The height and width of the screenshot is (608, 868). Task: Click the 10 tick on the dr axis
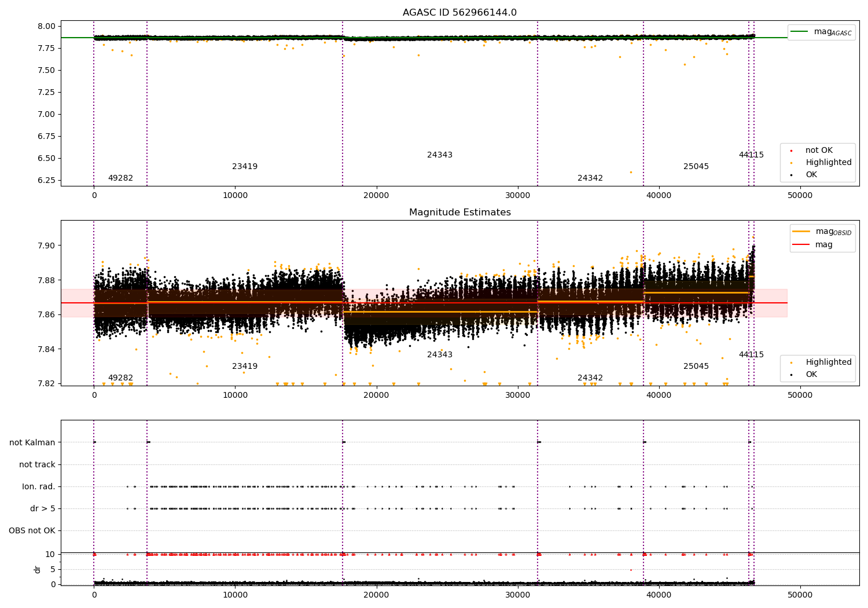click(x=50, y=554)
